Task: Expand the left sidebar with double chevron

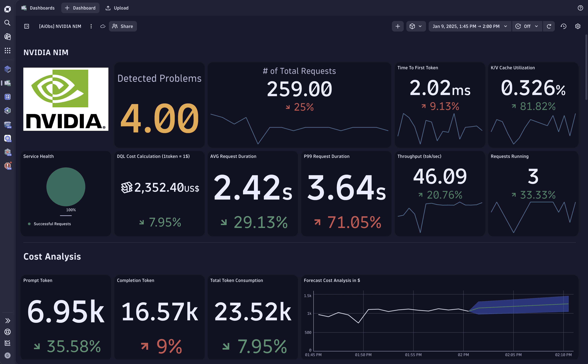Action: point(7,321)
